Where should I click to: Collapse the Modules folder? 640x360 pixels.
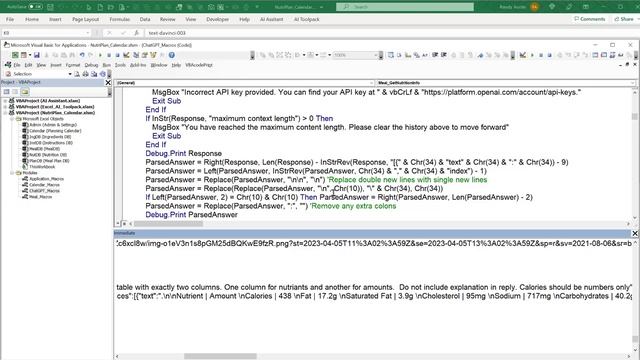point(12,173)
